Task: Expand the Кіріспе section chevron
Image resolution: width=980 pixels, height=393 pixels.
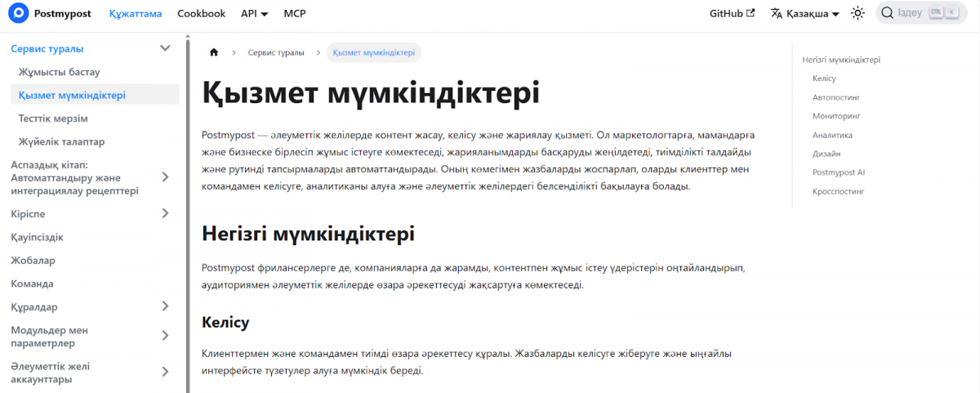Action: [165, 213]
